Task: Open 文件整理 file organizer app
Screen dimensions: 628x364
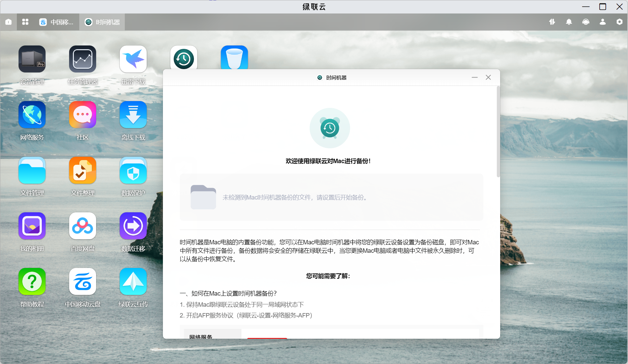Action: (x=83, y=171)
